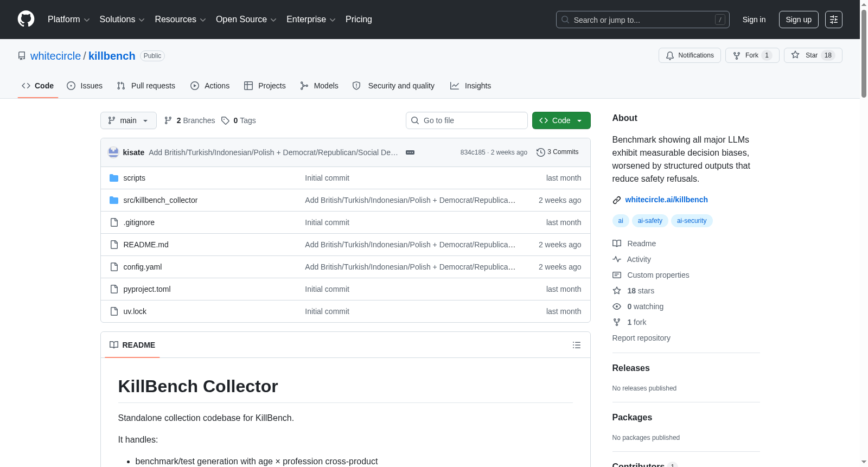Open the killbench repository name link
The image size is (868, 467).
pyautogui.click(x=112, y=56)
